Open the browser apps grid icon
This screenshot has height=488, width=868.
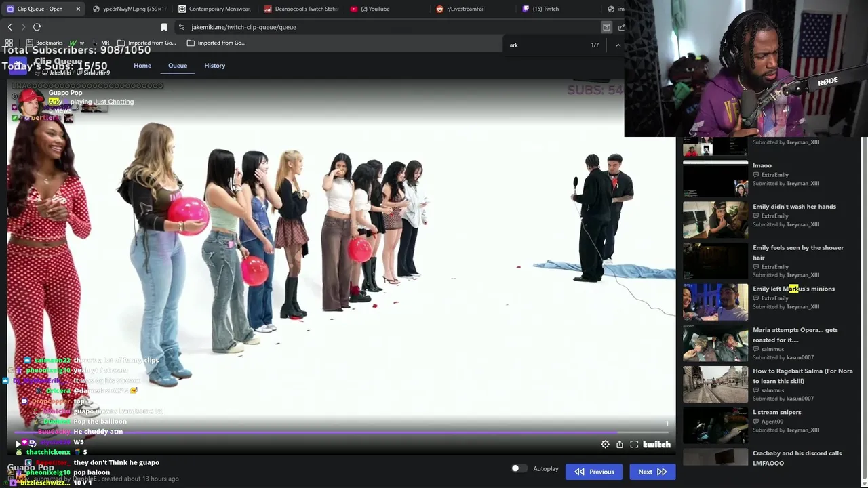[9, 43]
